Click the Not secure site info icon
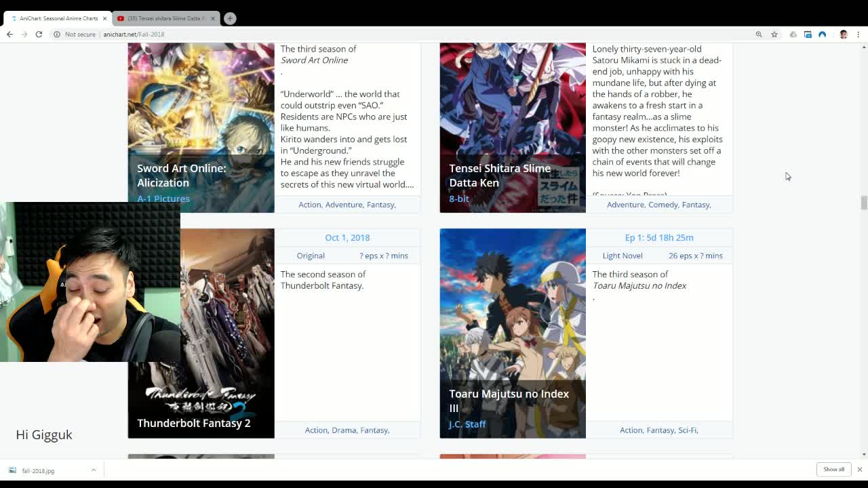The width and height of the screenshot is (868, 488). click(x=58, y=35)
